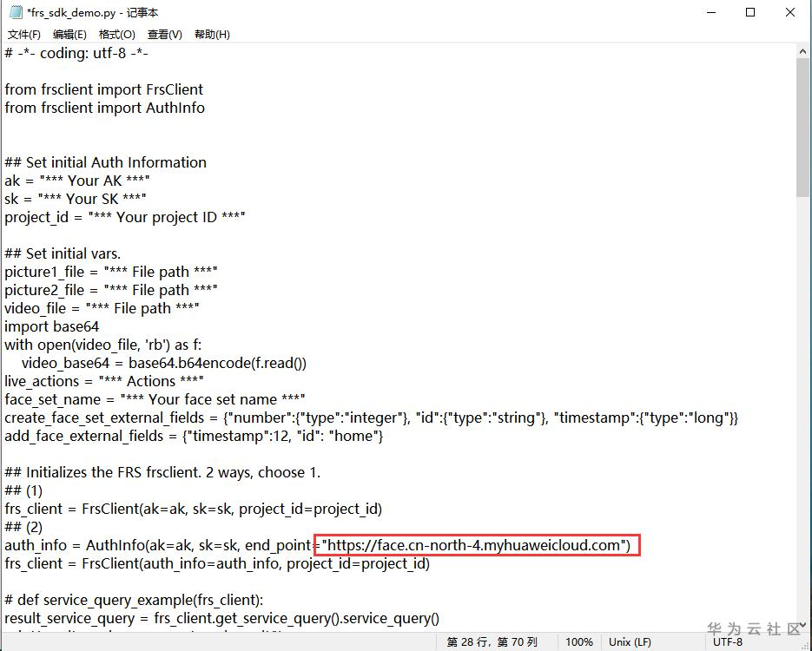Click the 'import base64' line
Screen dimensions: 812x651
pos(52,326)
